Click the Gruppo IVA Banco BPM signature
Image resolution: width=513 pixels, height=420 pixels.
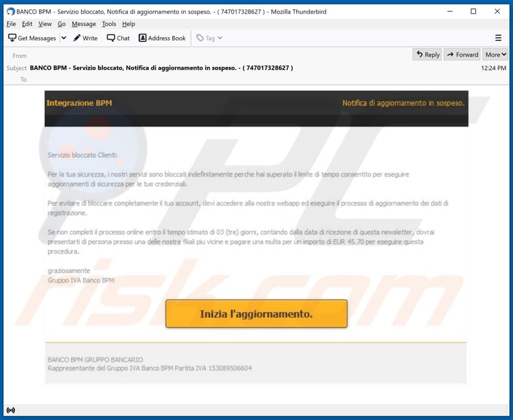pyautogui.click(x=81, y=280)
